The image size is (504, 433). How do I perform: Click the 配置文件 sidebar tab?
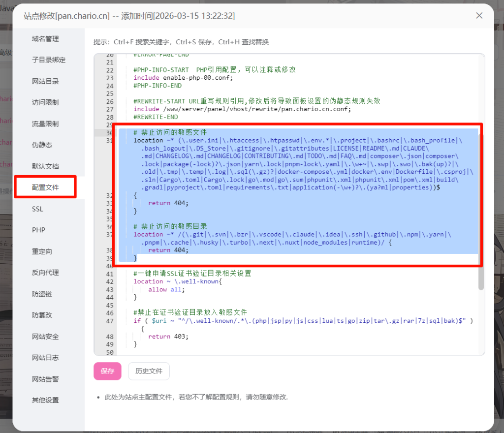coord(45,187)
